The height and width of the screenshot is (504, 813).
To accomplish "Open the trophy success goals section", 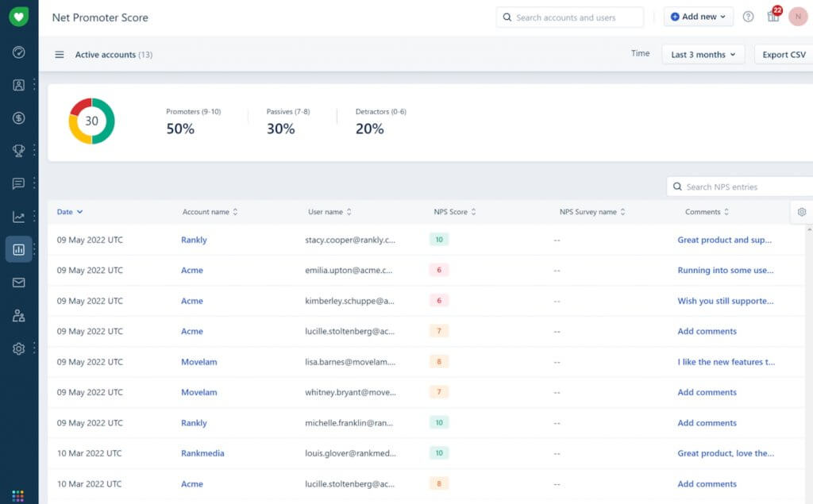I will point(18,150).
